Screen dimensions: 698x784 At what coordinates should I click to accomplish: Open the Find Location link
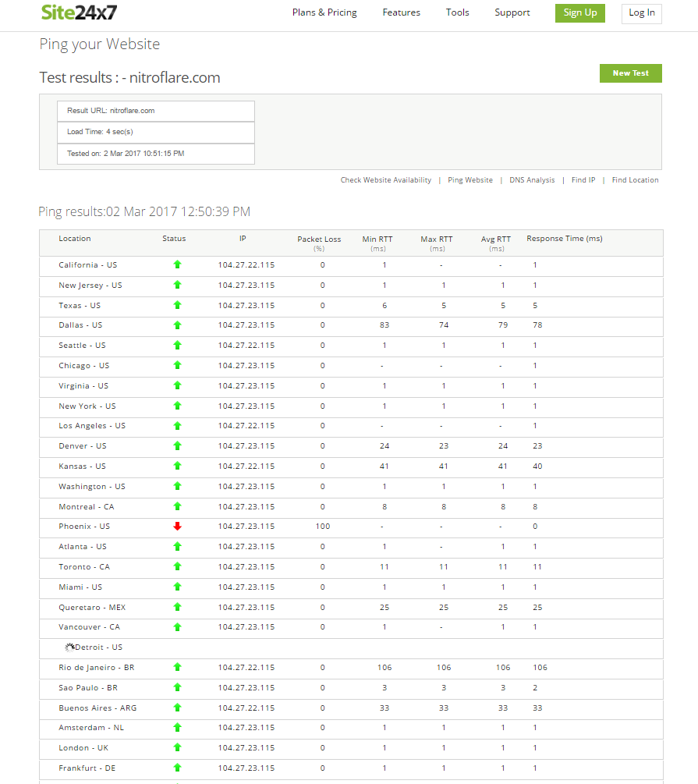(635, 180)
